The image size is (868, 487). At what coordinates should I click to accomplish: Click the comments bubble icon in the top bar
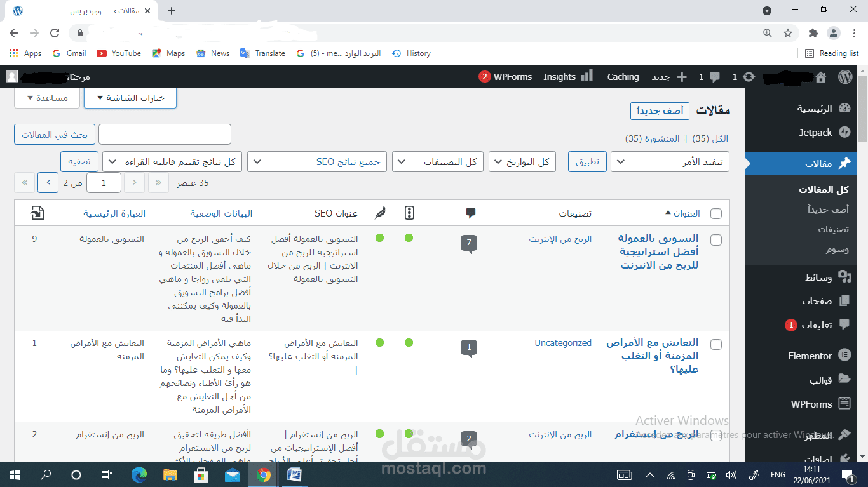(x=714, y=77)
